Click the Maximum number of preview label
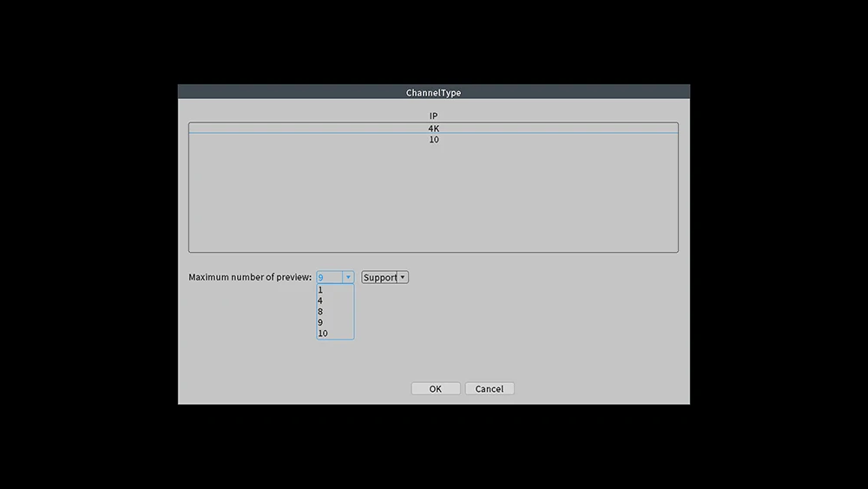This screenshot has width=868, height=489. 250,278
